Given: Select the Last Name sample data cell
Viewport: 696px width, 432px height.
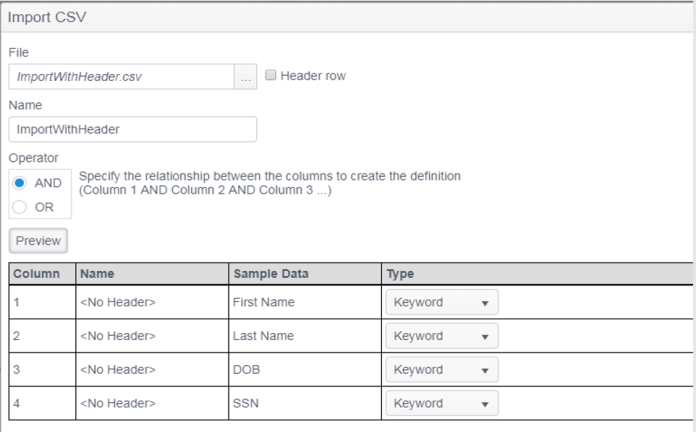Looking at the screenshot, I should pyautogui.click(x=262, y=336).
